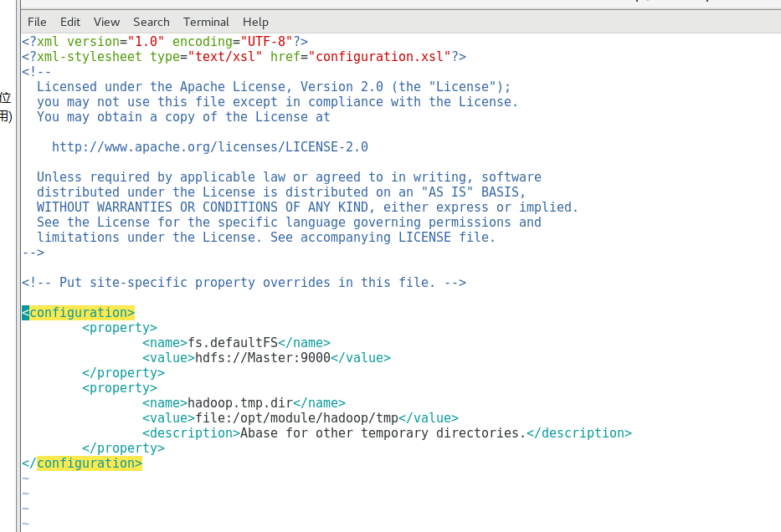This screenshot has width=781, height=532.
Task: Click the 'you may not use this file' line
Action: coord(277,101)
